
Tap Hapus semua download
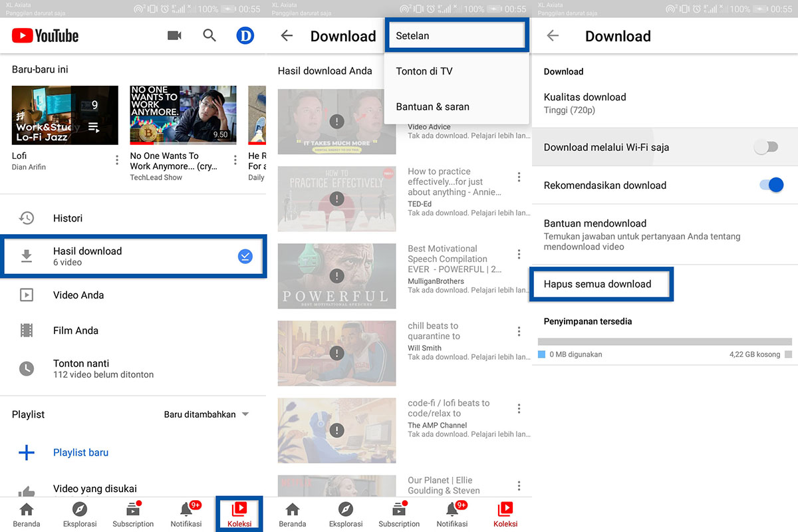(598, 285)
